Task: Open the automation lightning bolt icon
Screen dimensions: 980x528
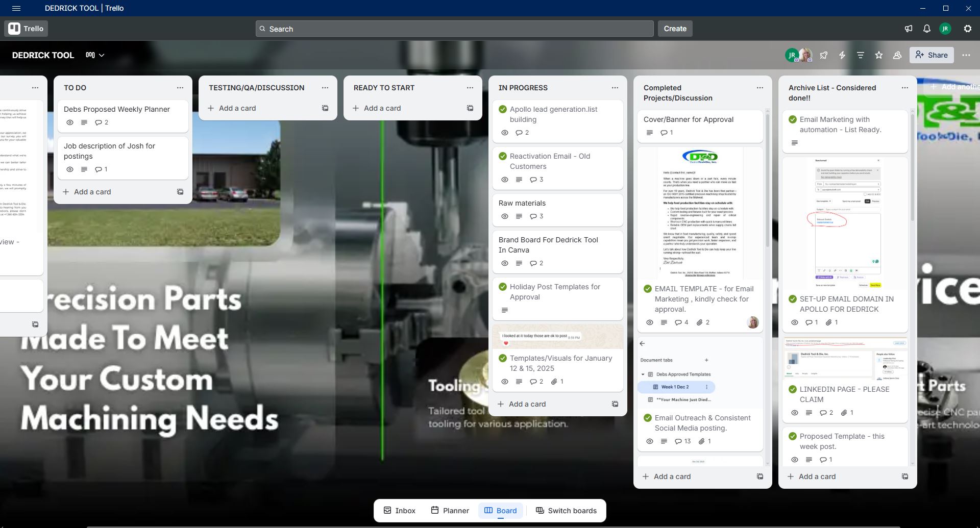Action: coord(842,55)
